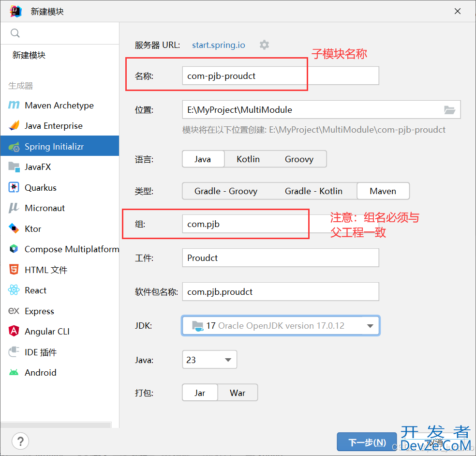
Task: Select Spring Initializr generator
Action: (x=60, y=146)
